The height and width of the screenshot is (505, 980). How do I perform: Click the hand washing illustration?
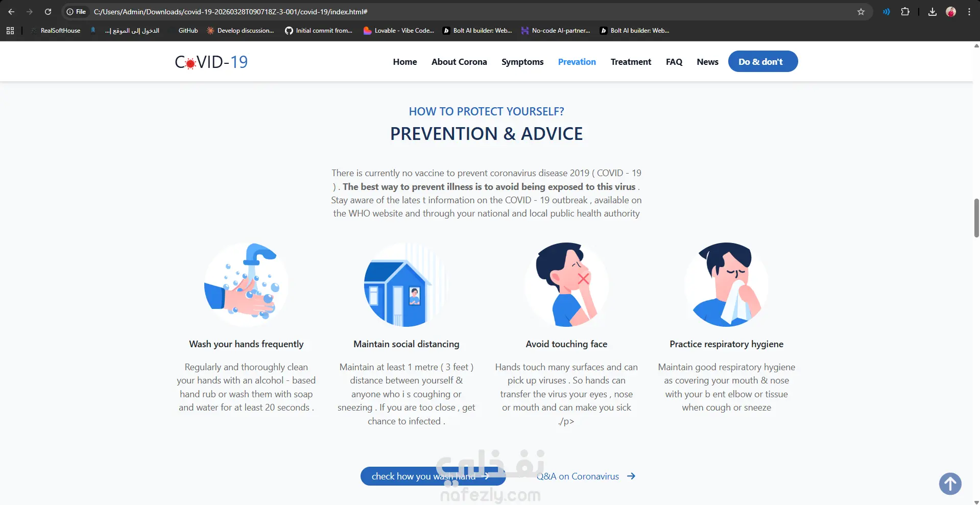(246, 284)
